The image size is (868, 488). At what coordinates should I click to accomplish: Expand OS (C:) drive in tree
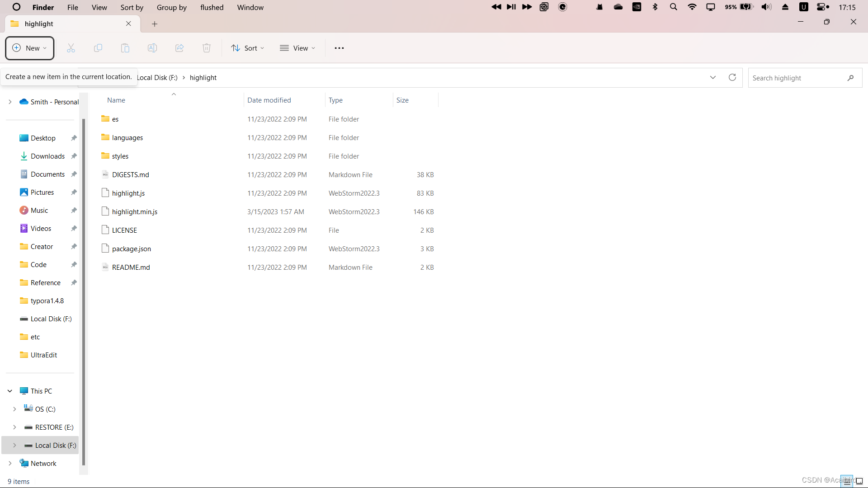(14, 409)
